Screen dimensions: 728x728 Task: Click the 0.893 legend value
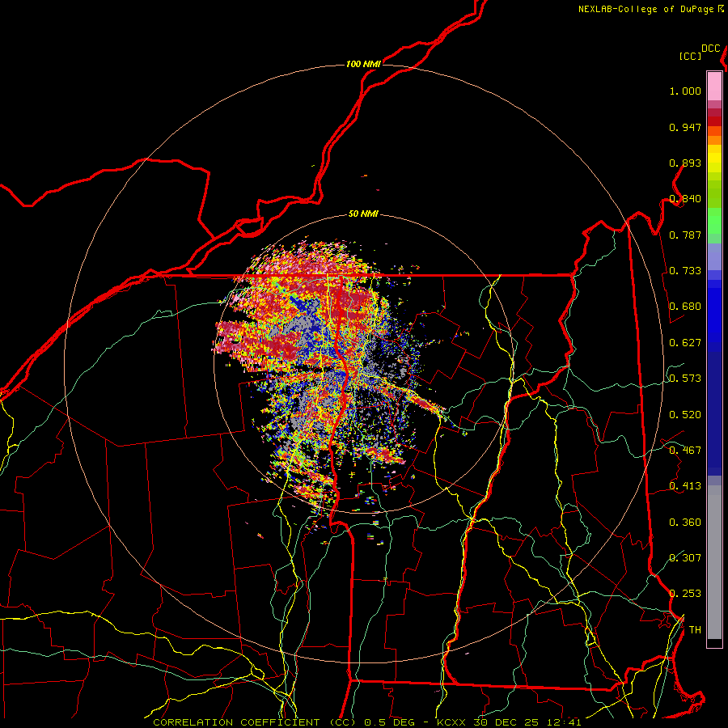click(685, 163)
